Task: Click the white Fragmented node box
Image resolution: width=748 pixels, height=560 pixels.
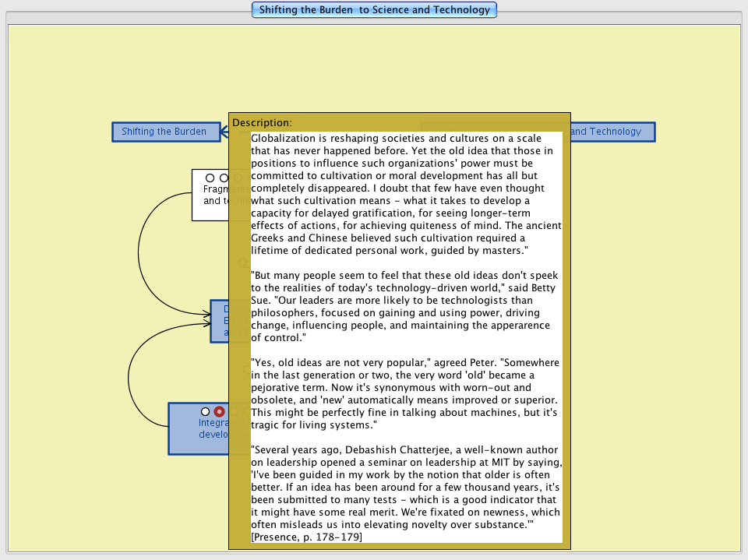Action: (210, 204)
